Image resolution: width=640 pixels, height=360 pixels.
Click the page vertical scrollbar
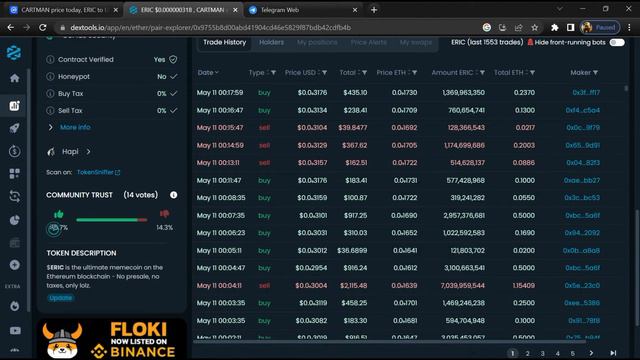(x=637, y=267)
